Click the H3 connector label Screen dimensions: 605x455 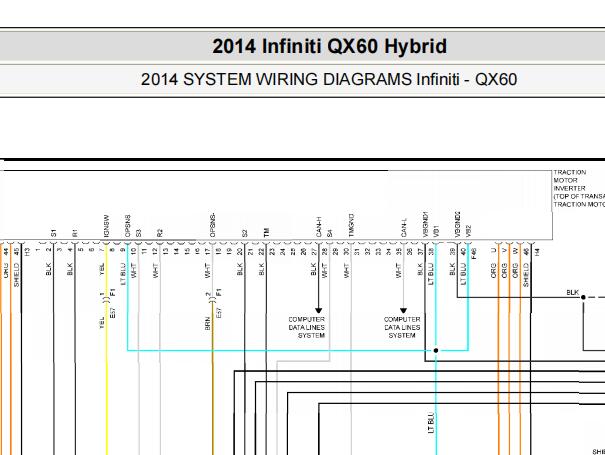pos(27,252)
